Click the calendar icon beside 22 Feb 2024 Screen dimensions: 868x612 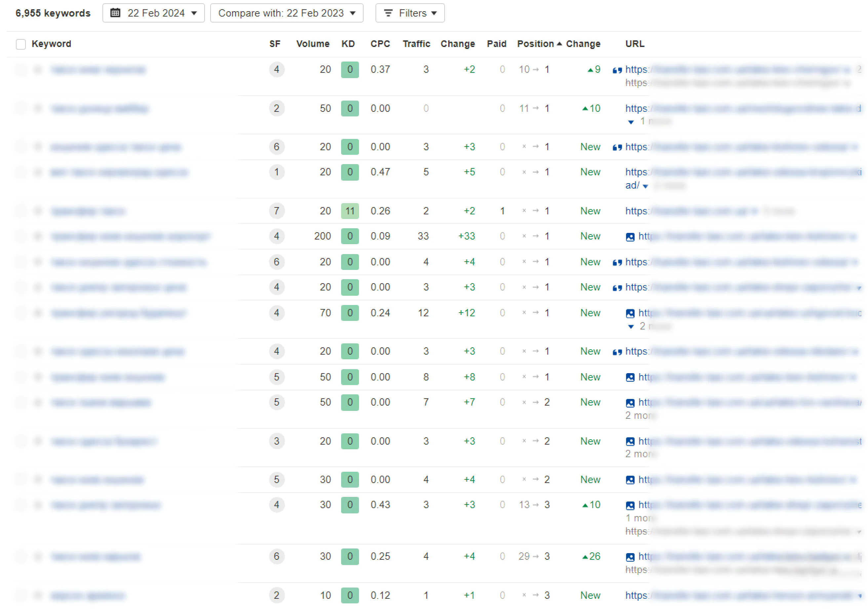[x=115, y=13]
